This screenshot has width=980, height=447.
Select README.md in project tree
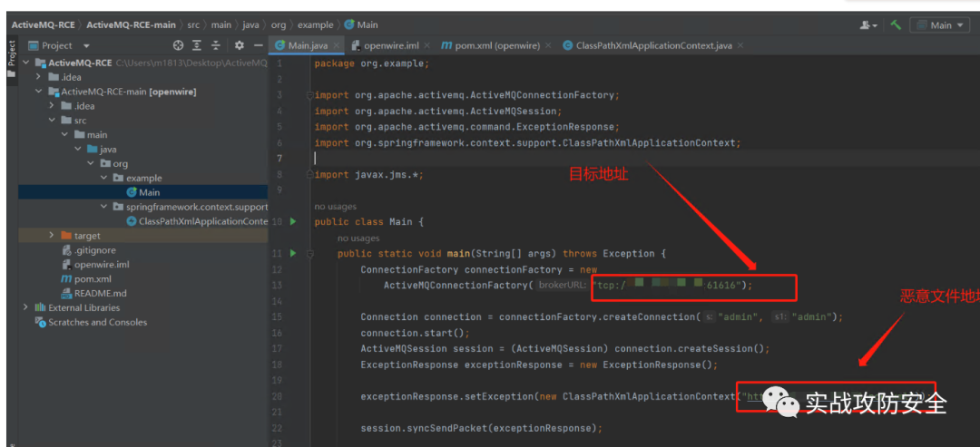coord(93,293)
